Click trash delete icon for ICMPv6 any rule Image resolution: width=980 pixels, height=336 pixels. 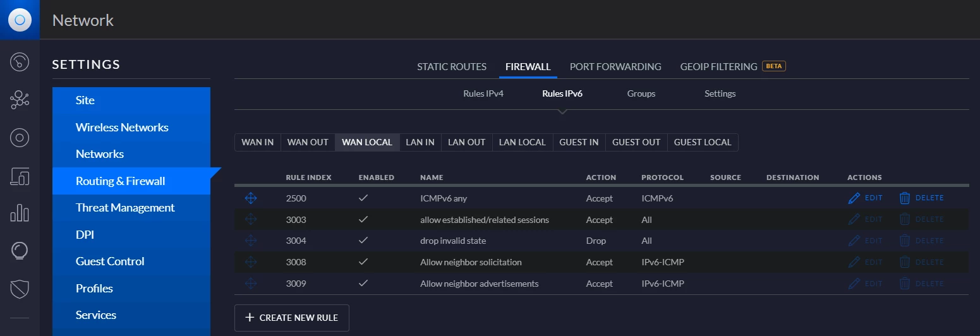(905, 198)
